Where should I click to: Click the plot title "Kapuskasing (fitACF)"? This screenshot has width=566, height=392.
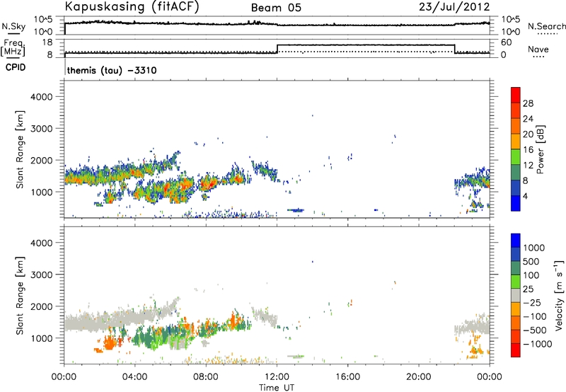point(132,7)
